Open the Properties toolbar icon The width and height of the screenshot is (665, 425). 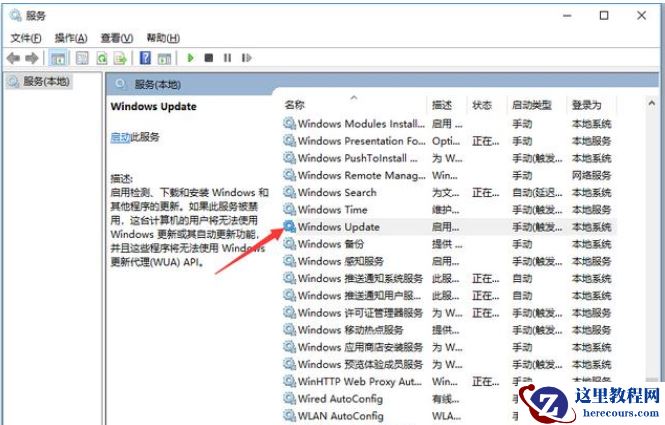click(82, 58)
